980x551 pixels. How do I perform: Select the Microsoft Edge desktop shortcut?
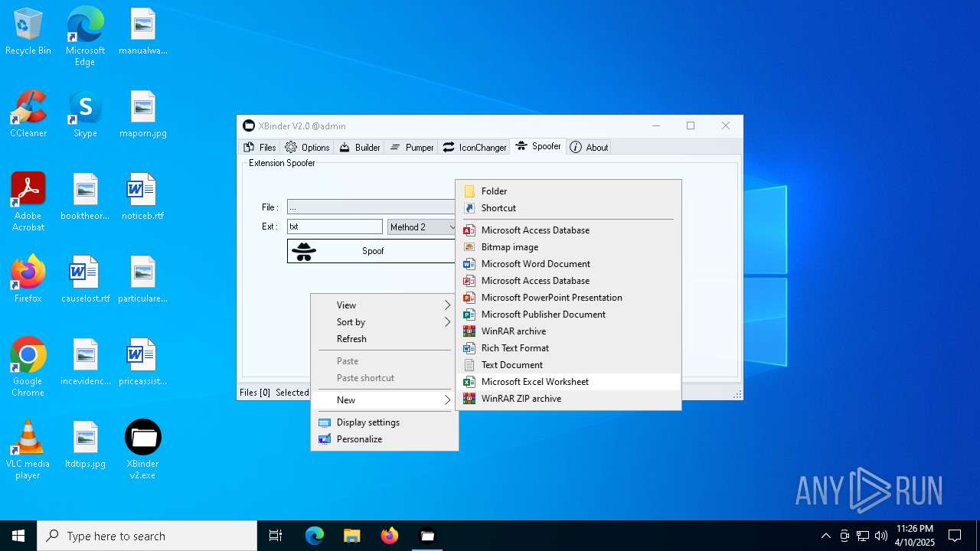pos(85,37)
